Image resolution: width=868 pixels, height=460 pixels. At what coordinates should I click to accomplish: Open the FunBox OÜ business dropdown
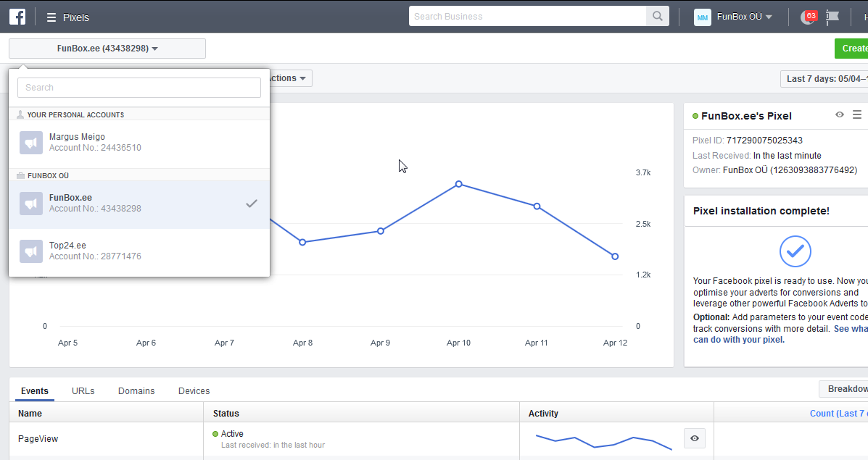[745, 17]
